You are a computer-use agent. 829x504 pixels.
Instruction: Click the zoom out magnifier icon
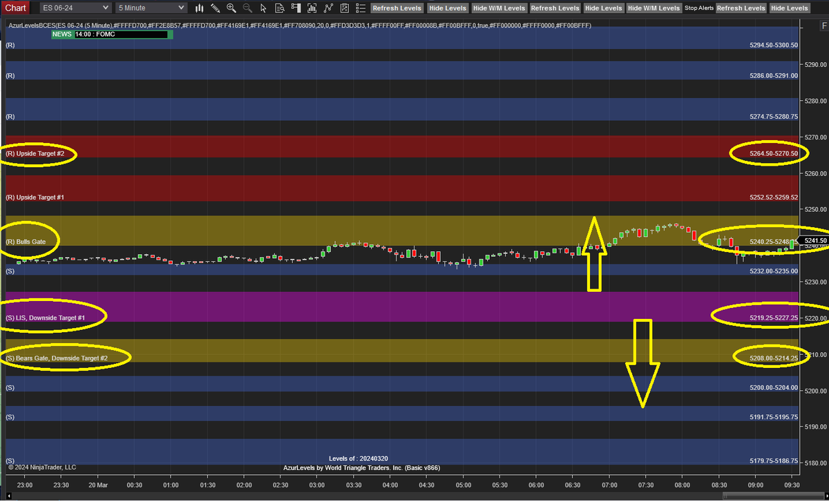click(247, 8)
